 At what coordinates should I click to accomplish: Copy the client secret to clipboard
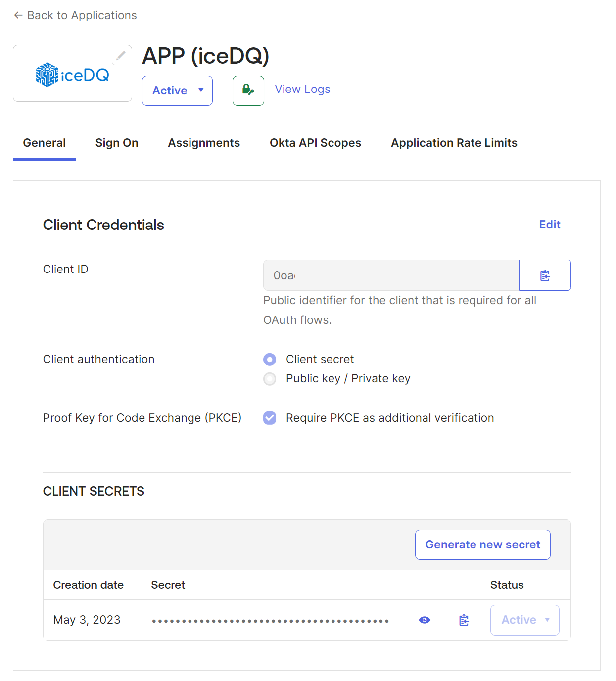[464, 620]
